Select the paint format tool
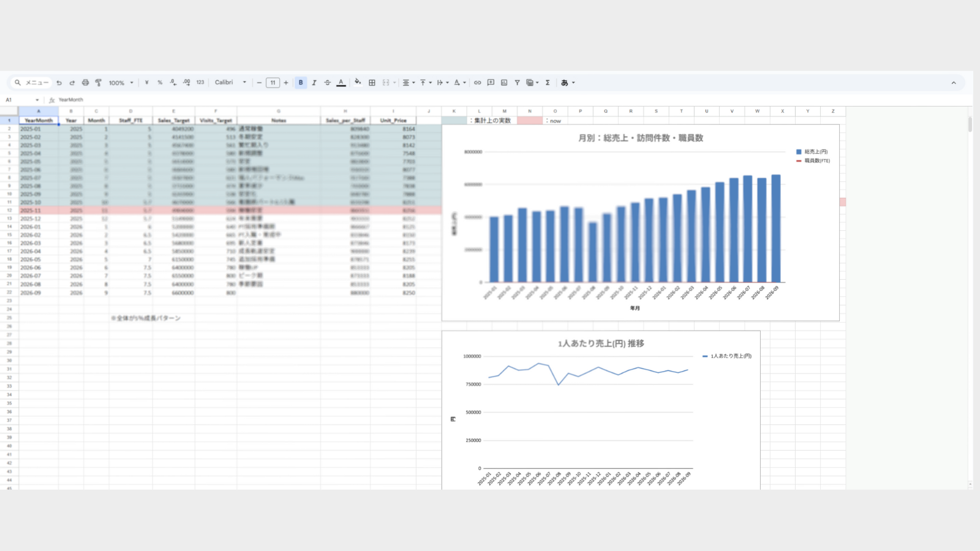This screenshot has height=551, width=980. [x=98, y=83]
